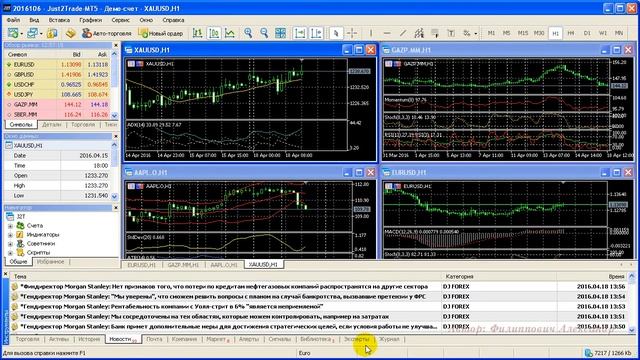Select the text label tool
The height and width of the screenshot is (360, 640).
click(451, 33)
